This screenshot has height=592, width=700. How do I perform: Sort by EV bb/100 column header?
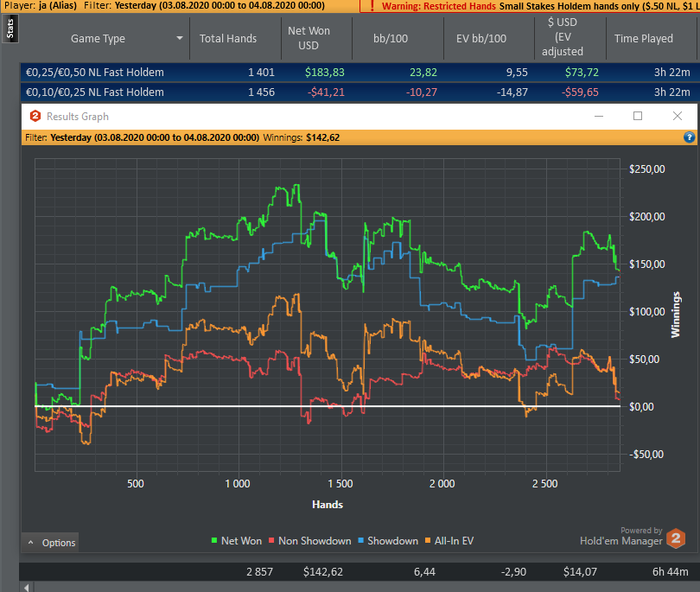[481, 39]
